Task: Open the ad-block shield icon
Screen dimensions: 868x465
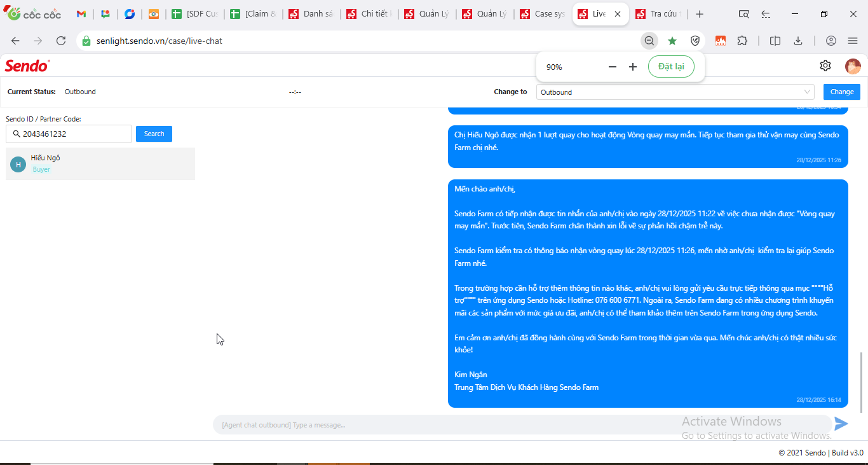Action: point(695,41)
